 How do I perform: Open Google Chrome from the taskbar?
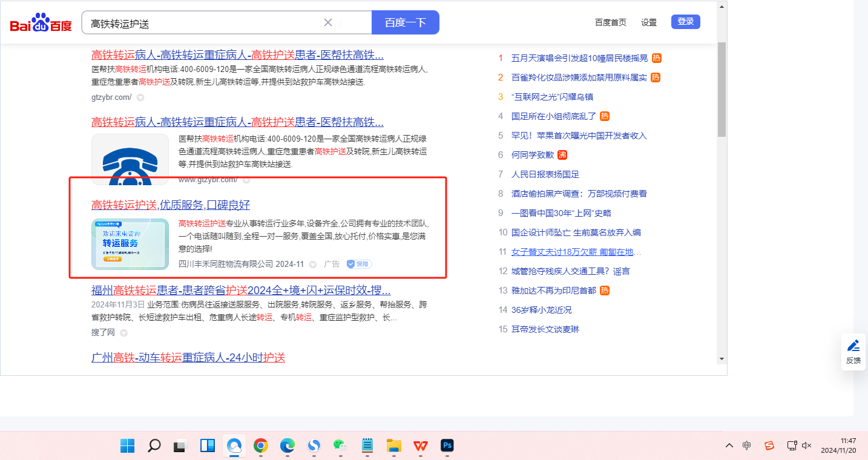[261, 446]
